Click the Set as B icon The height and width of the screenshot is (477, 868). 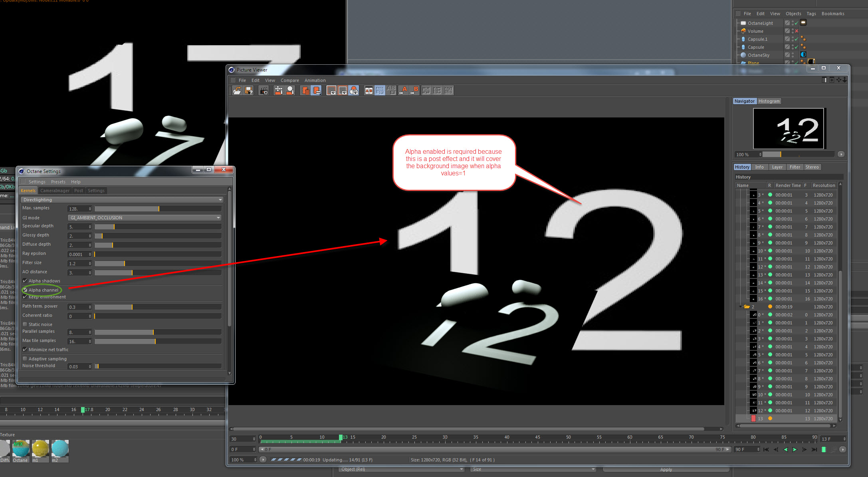click(x=415, y=91)
